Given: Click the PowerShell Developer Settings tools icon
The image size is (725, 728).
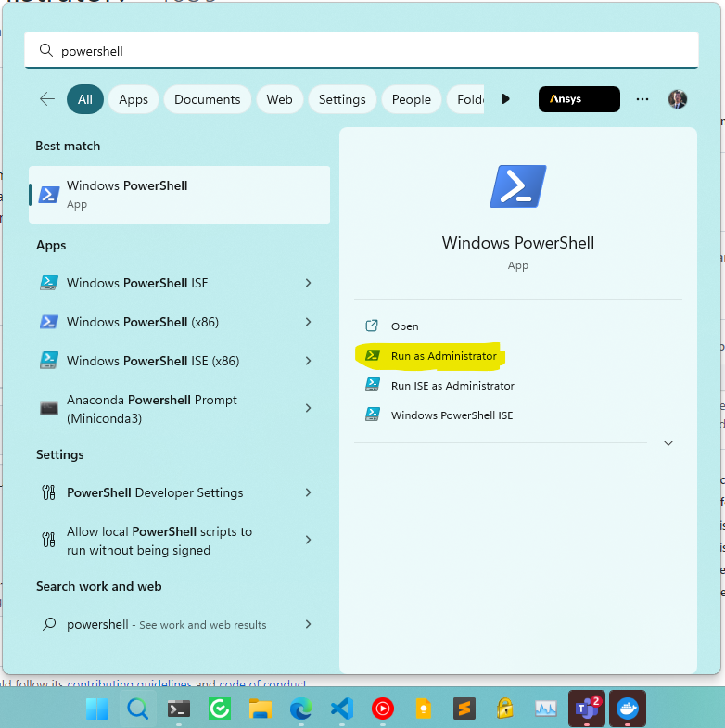Looking at the screenshot, I should click(49, 492).
